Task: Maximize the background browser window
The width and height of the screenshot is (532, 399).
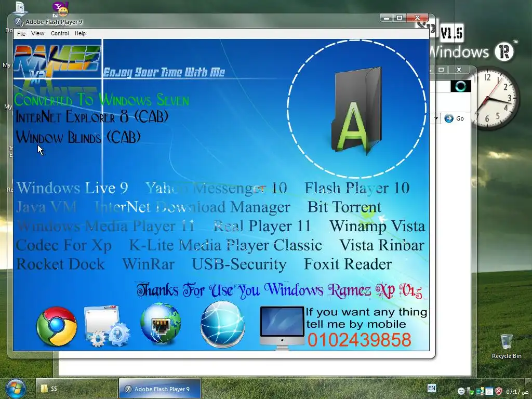Action: pyautogui.click(x=441, y=70)
